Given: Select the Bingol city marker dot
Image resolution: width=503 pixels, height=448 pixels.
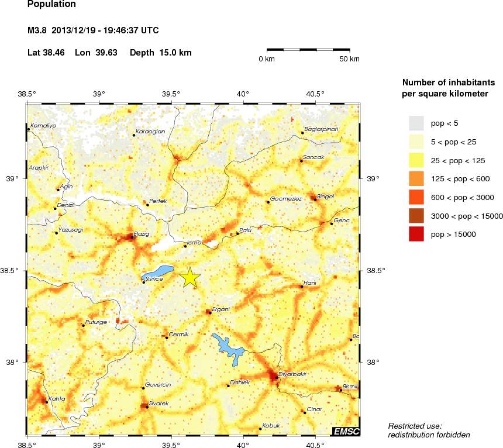Looking at the screenshot, I should [x=315, y=200].
